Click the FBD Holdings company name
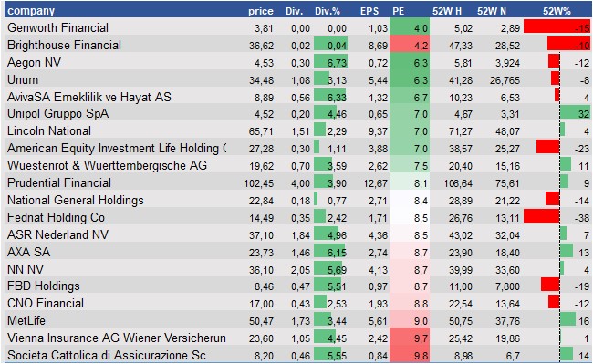The image size is (593, 364). (x=44, y=286)
